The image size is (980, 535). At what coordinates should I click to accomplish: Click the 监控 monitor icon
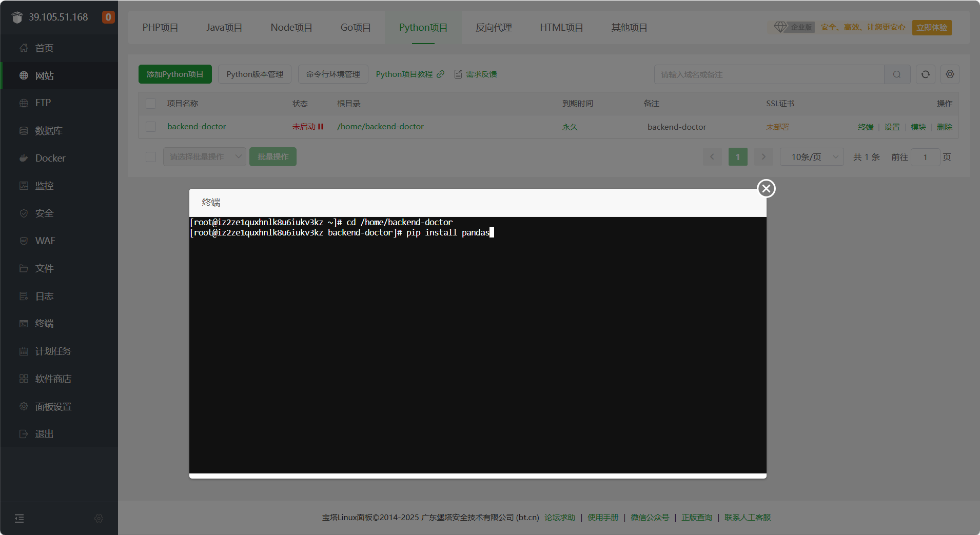coord(24,186)
